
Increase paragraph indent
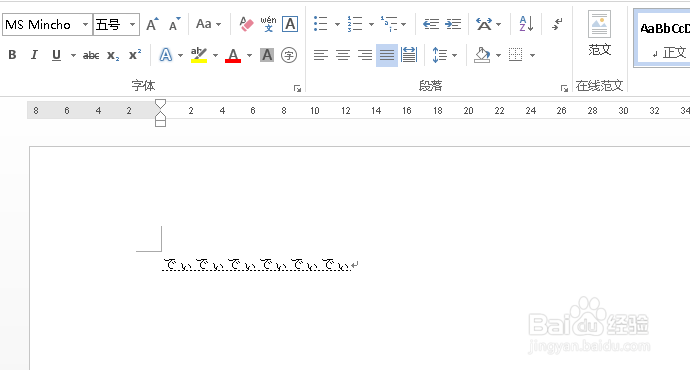click(x=453, y=24)
